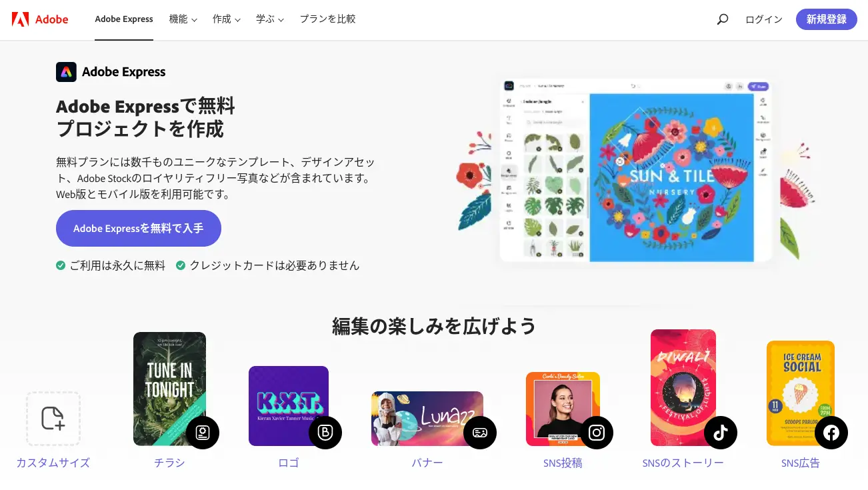Click the TikTok icon on SNSのストーリー

(721, 433)
